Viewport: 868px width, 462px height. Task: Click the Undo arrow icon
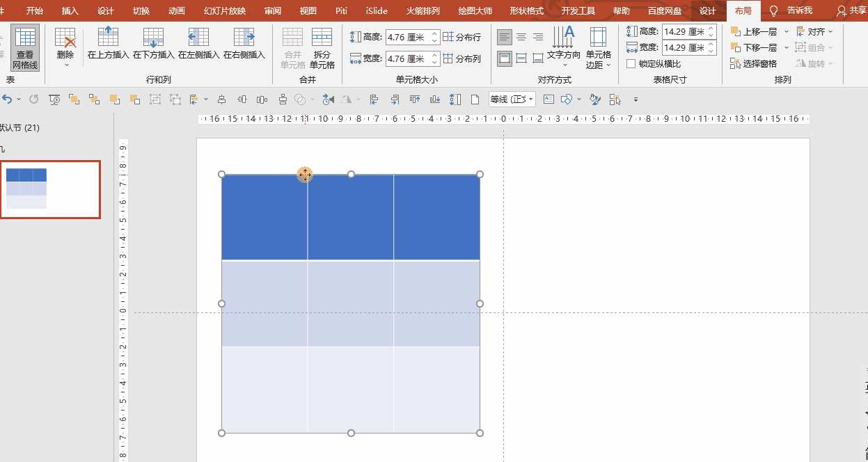point(7,99)
